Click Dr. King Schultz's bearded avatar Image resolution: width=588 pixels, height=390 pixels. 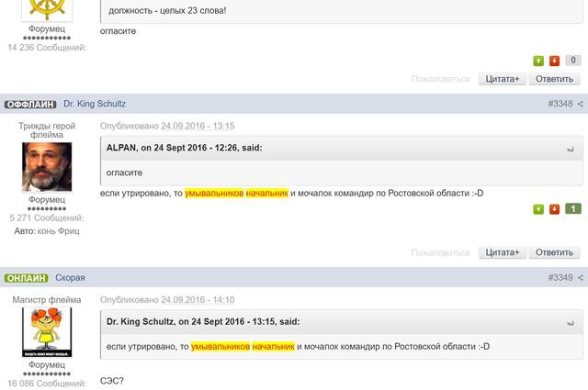tap(47, 167)
